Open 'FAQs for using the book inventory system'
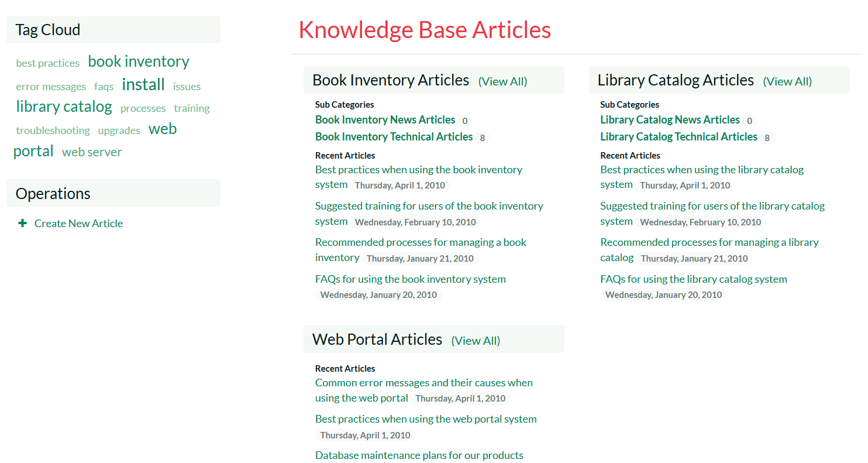This screenshot has width=868, height=463. click(410, 279)
